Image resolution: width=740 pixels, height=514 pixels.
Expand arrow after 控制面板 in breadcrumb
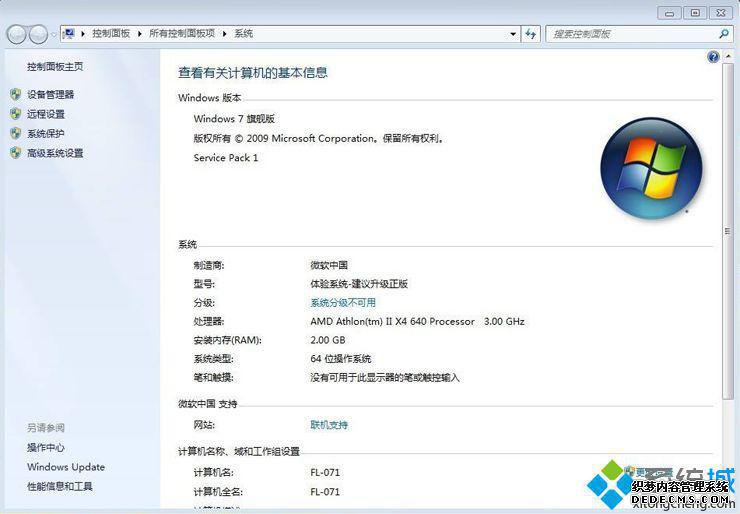tap(139, 34)
